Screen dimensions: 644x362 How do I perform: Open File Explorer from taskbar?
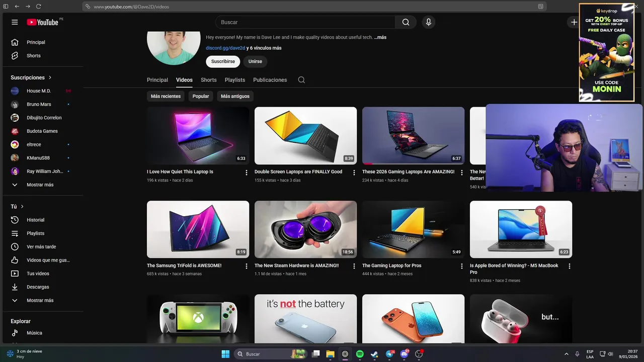pos(330,354)
